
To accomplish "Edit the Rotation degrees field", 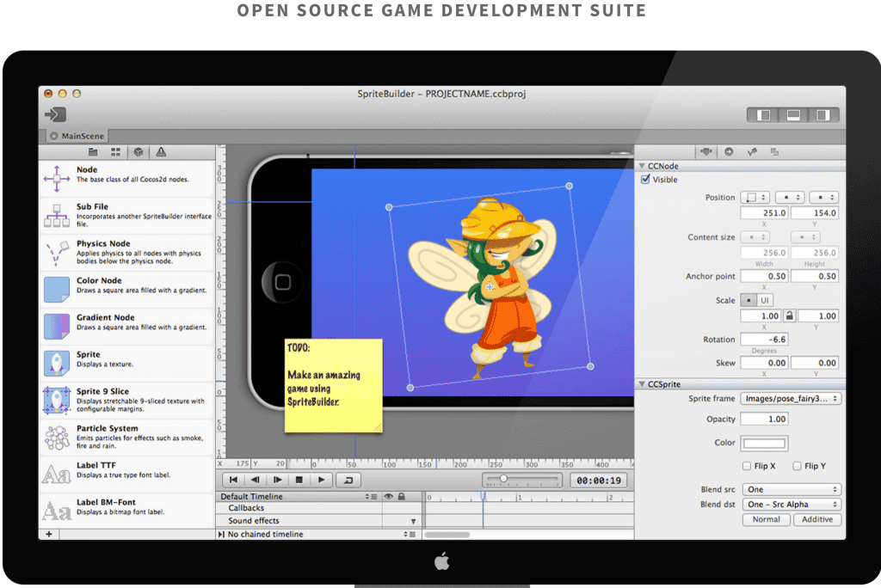I will (765, 340).
